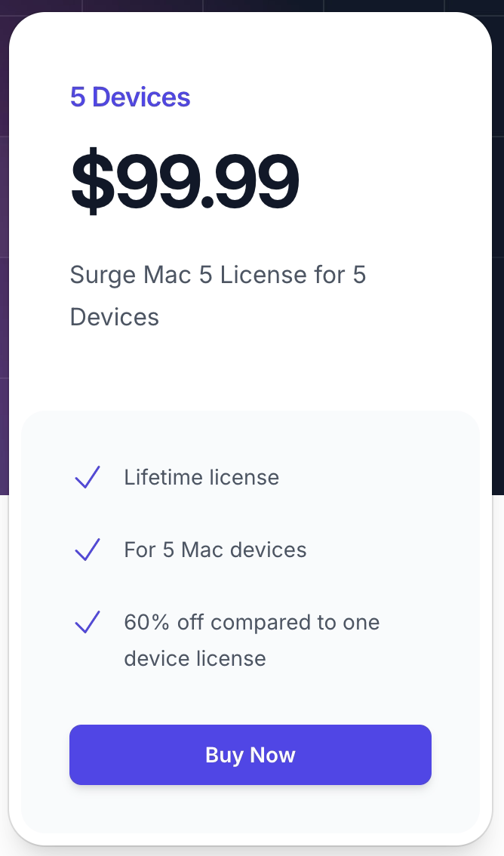Click the Lifetime license feature text

click(x=201, y=477)
